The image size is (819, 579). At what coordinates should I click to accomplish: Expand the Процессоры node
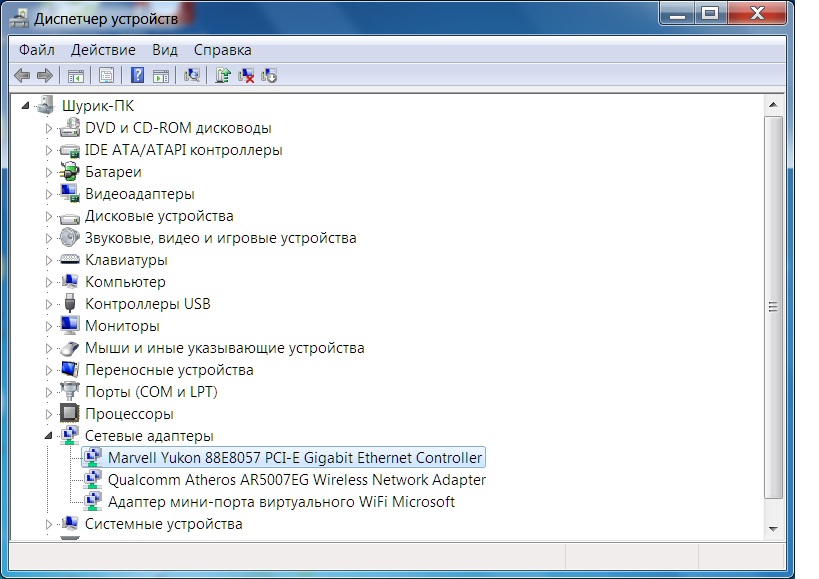point(48,414)
